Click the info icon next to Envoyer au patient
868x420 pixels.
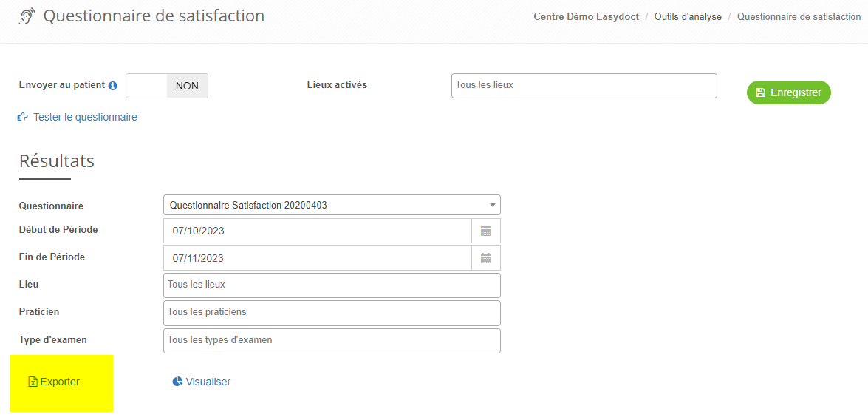pyautogui.click(x=113, y=86)
